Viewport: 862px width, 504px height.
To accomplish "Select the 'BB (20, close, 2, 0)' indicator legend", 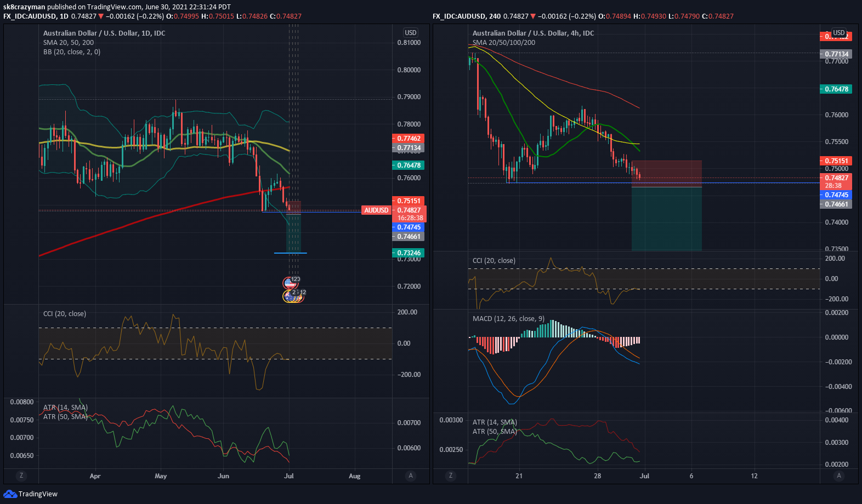I will point(72,51).
